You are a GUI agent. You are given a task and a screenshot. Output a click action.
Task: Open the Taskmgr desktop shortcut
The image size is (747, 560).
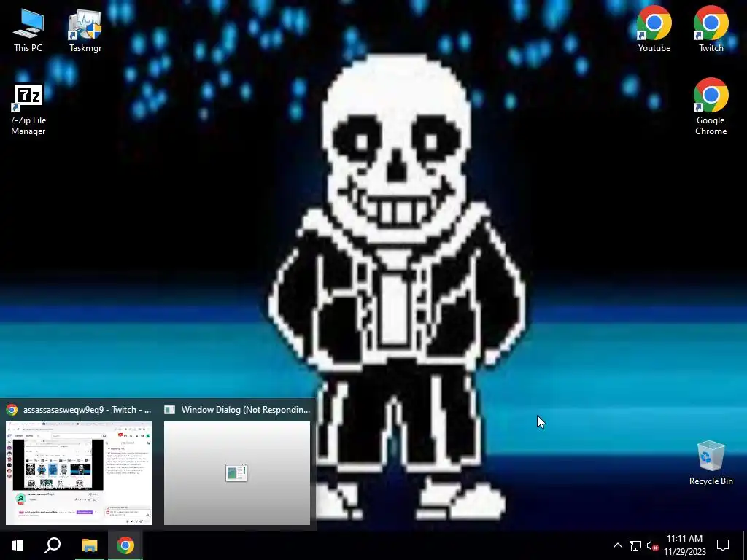[85, 31]
